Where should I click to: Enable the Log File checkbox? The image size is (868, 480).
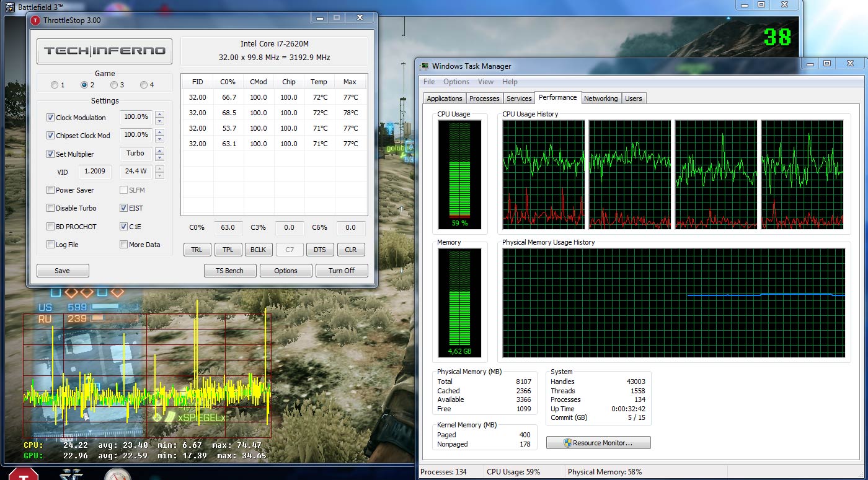click(50, 245)
